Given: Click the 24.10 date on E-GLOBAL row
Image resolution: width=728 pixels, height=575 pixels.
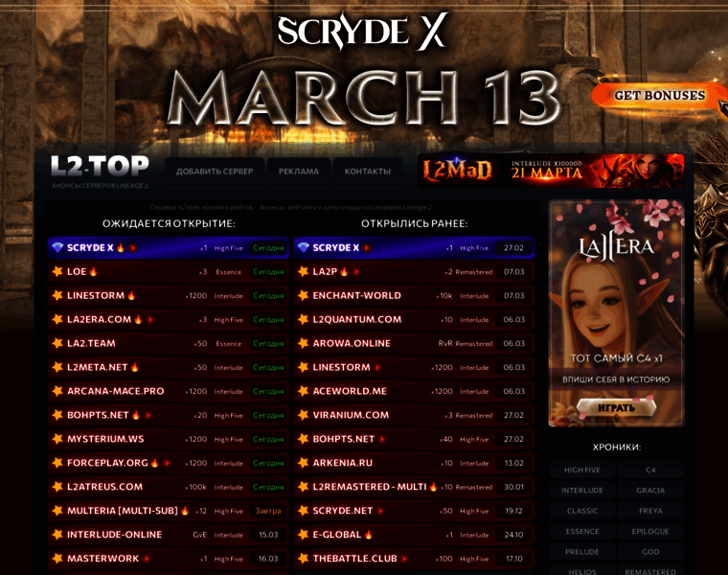Looking at the screenshot, I should click(514, 535).
